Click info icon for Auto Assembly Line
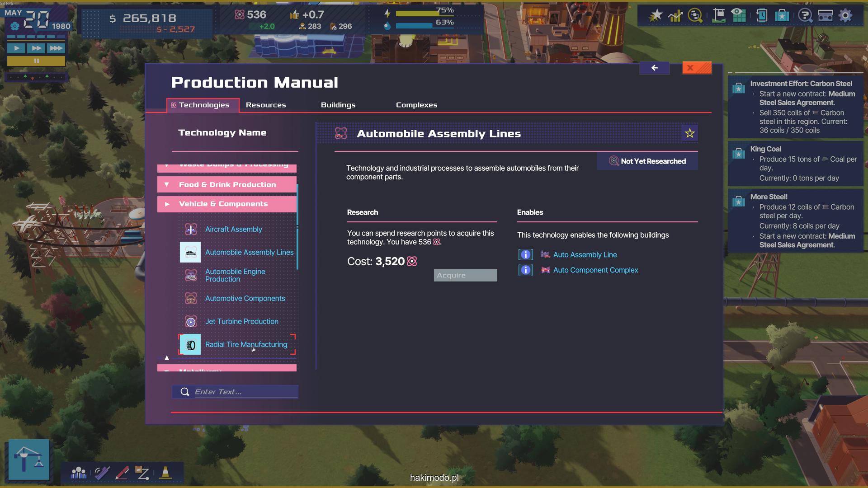The width and height of the screenshot is (868, 488). 525,255
